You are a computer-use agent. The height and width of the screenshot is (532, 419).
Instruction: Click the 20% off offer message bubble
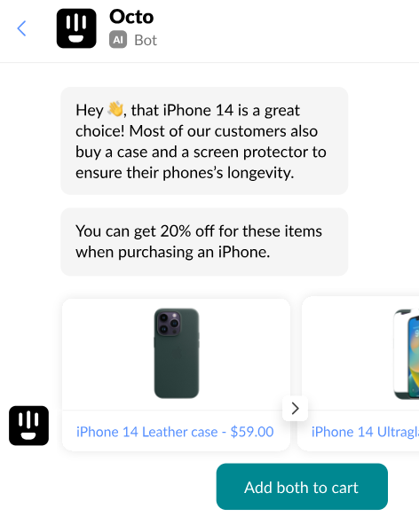tap(204, 241)
